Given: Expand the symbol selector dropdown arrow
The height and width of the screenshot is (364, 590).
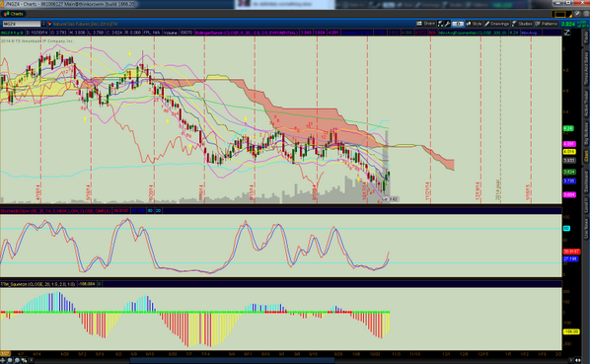Looking at the screenshot, I should click(43, 24).
